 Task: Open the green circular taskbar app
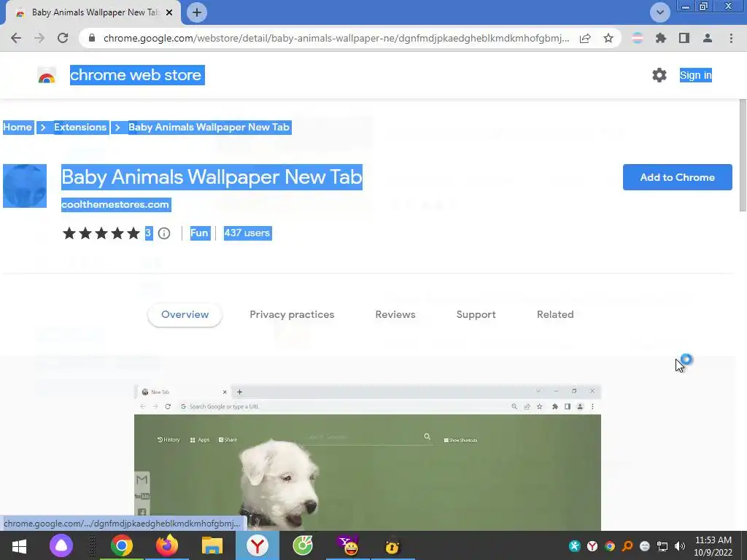(x=303, y=545)
